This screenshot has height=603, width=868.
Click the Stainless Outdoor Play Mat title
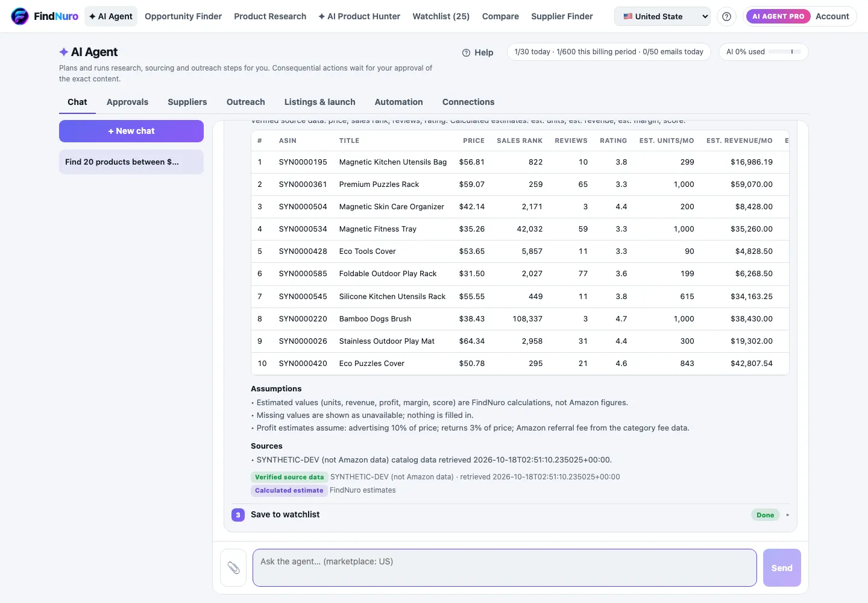(x=387, y=341)
